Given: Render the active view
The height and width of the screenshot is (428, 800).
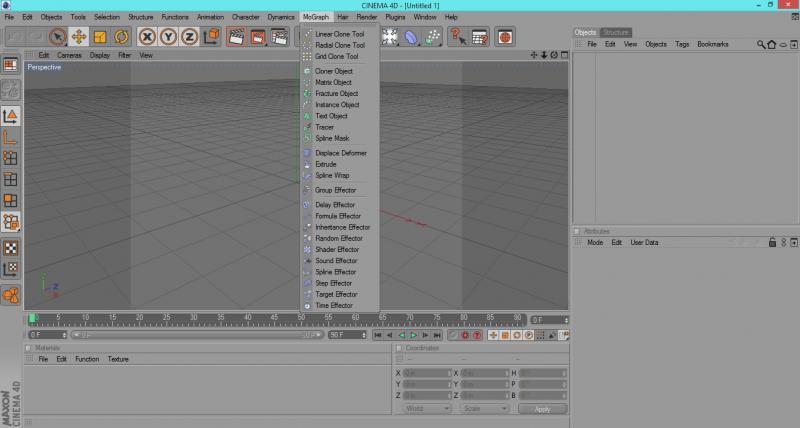Looking at the screenshot, I should tap(236, 37).
